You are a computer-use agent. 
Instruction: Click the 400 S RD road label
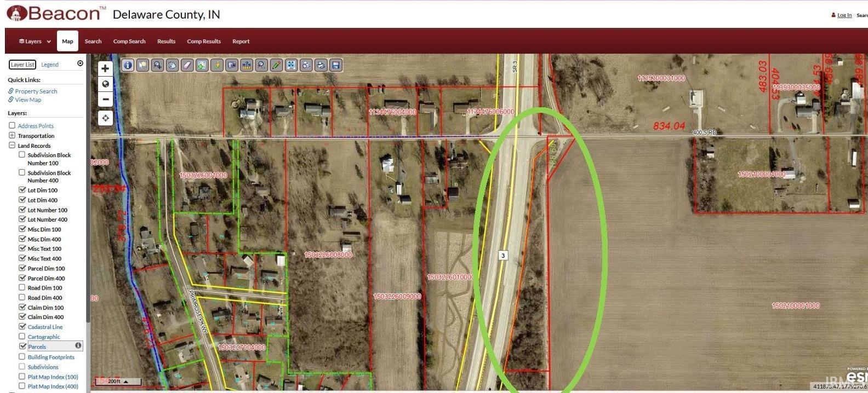coord(704,132)
